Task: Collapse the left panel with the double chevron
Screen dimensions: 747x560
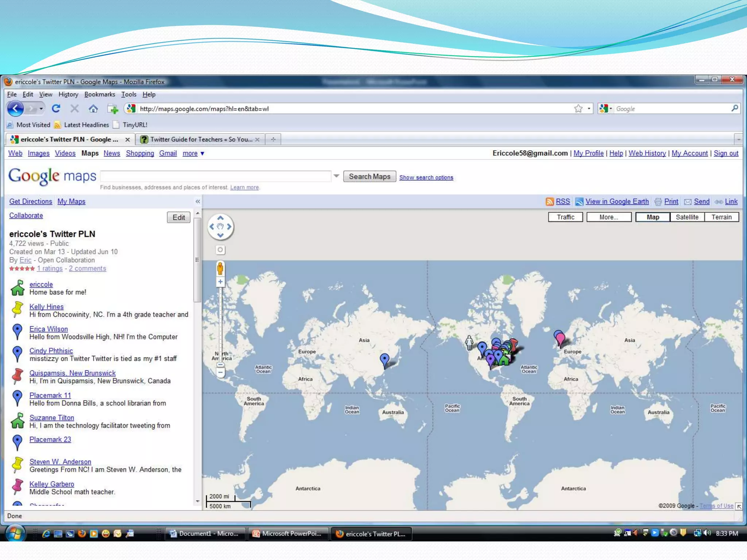Action: (198, 202)
